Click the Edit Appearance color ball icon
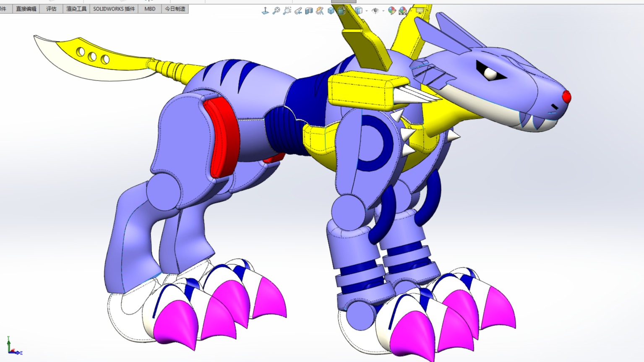The image size is (644, 362). 392,11
